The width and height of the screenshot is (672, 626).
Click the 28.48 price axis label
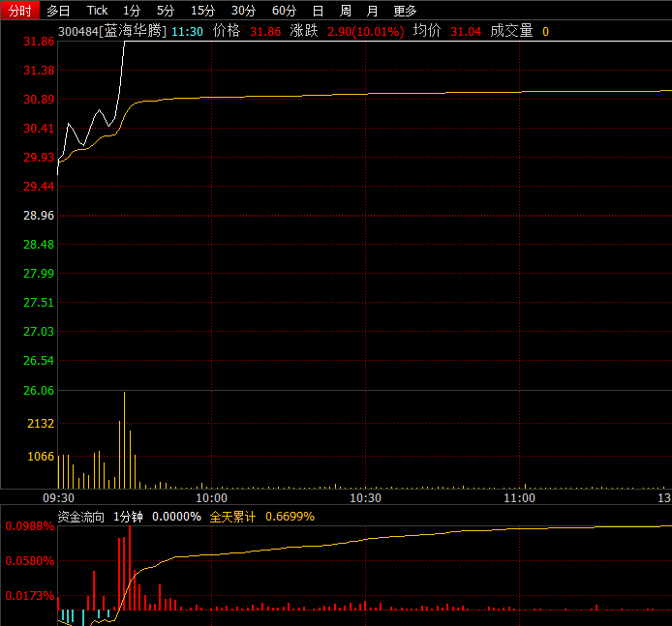pos(39,245)
